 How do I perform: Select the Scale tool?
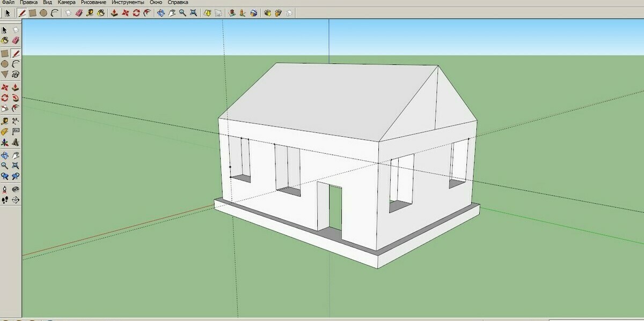coord(5,108)
